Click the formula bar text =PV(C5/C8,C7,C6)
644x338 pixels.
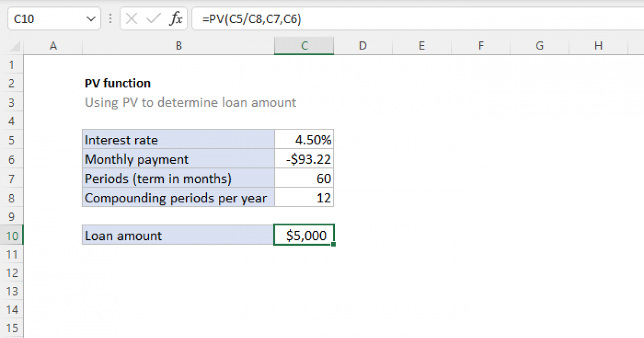[252, 19]
